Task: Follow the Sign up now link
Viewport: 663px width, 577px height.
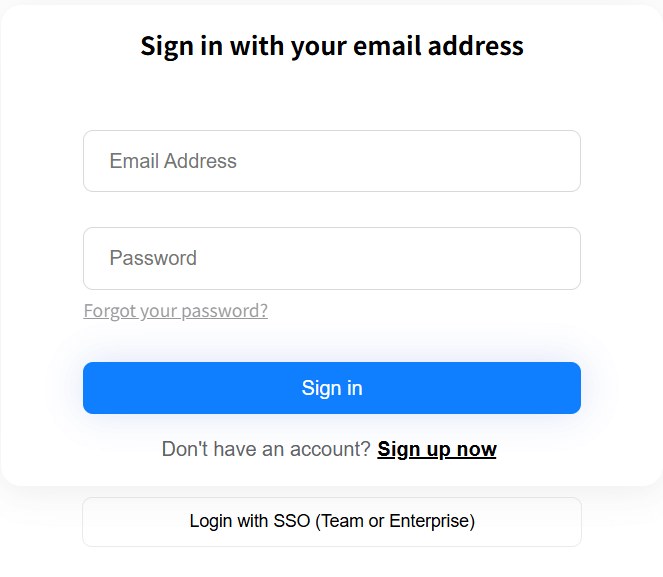Action: point(437,449)
